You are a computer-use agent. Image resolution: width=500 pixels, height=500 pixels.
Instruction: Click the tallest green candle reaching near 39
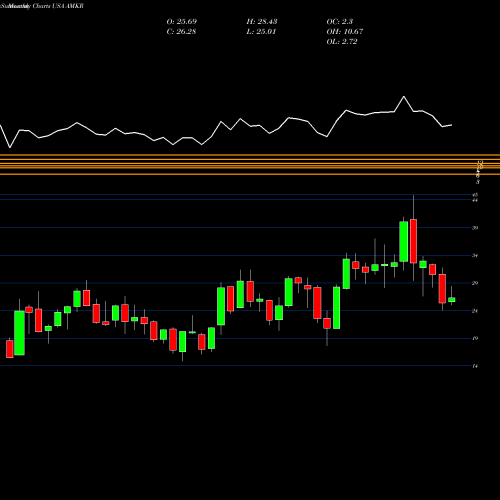(404, 241)
